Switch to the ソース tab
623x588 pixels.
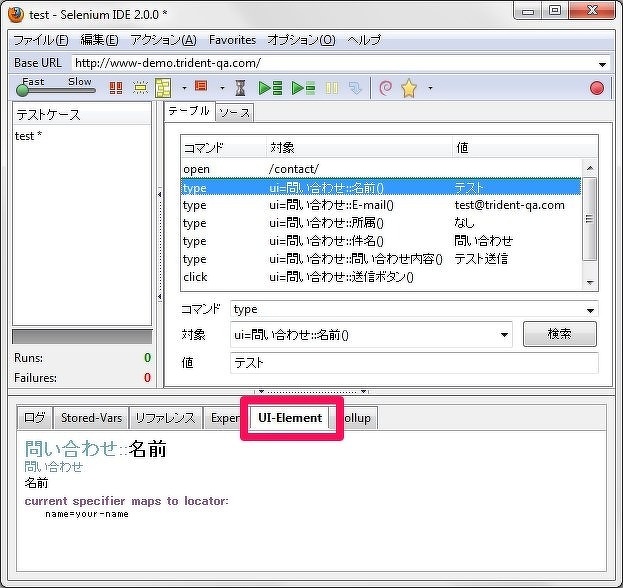click(235, 113)
